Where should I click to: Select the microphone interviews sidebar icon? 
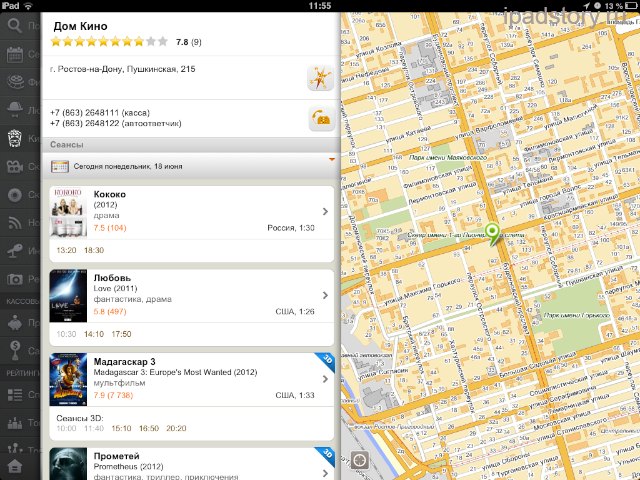coord(15,250)
